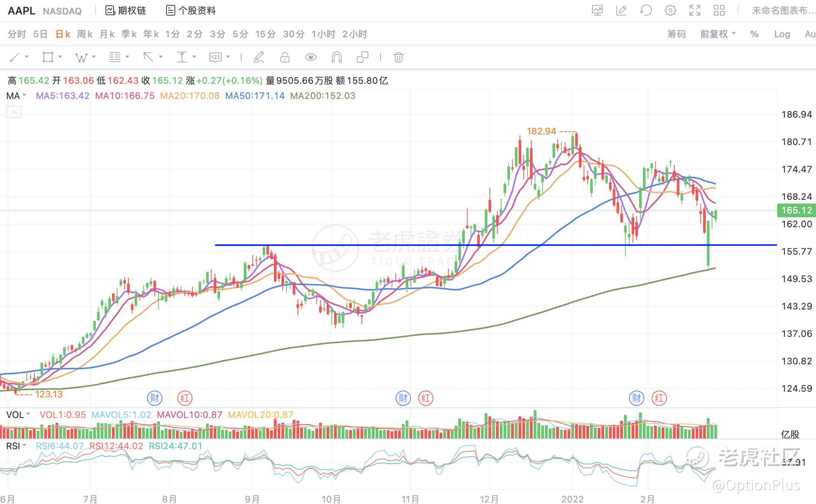
Task: Click the AAPL ticker symbol
Action: tap(21, 11)
